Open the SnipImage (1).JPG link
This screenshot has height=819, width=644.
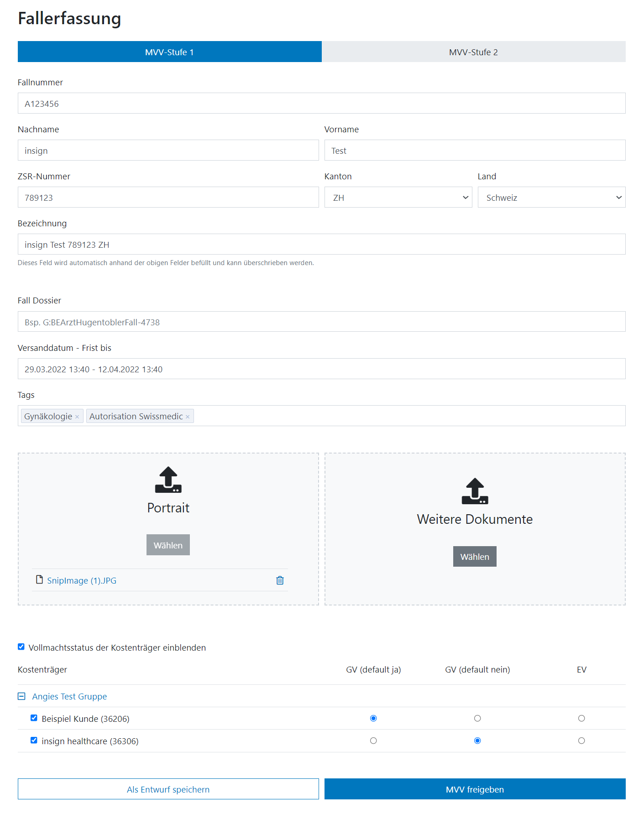coord(82,581)
